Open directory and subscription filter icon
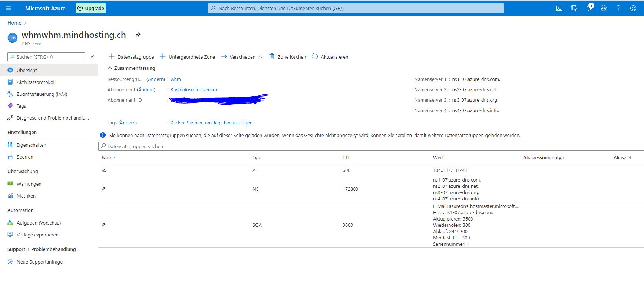This screenshot has width=644, height=297. [x=574, y=8]
